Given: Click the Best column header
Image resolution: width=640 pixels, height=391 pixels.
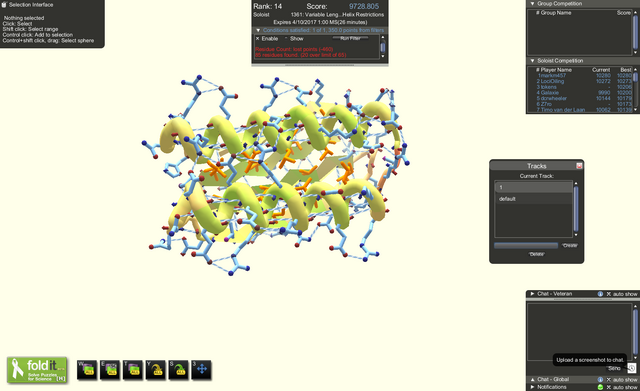Looking at the screenshot, I should coord(626,70).
